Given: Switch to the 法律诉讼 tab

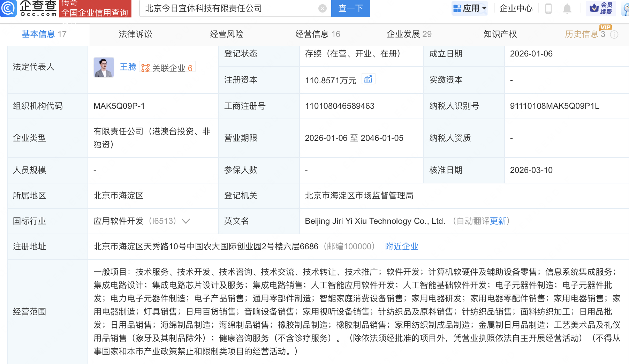Looking at the screenshot, I should 135,34.
